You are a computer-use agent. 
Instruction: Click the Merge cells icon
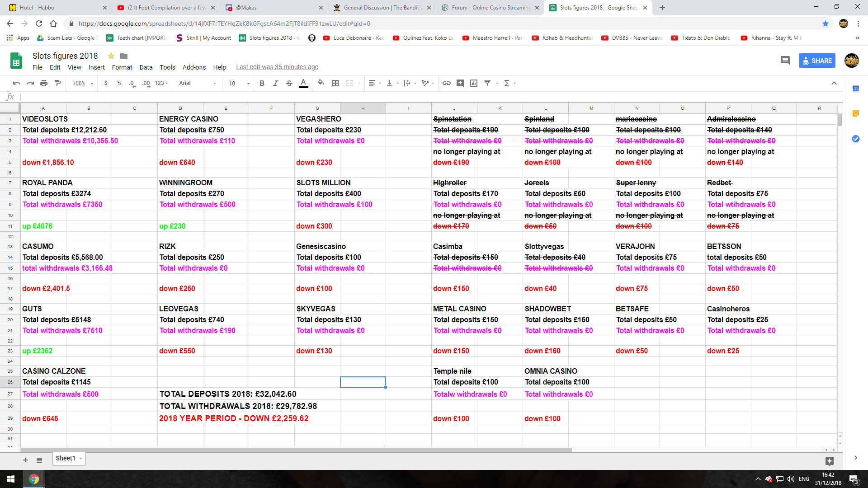[349, 83]
